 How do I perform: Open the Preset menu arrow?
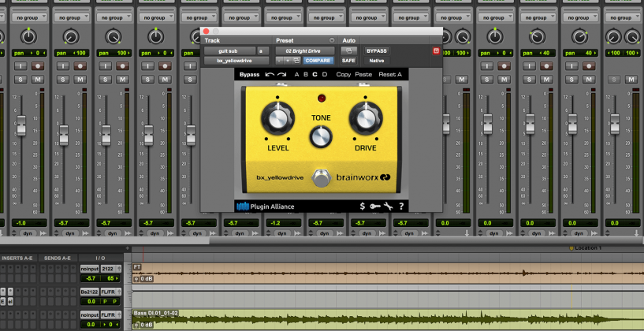332,40
